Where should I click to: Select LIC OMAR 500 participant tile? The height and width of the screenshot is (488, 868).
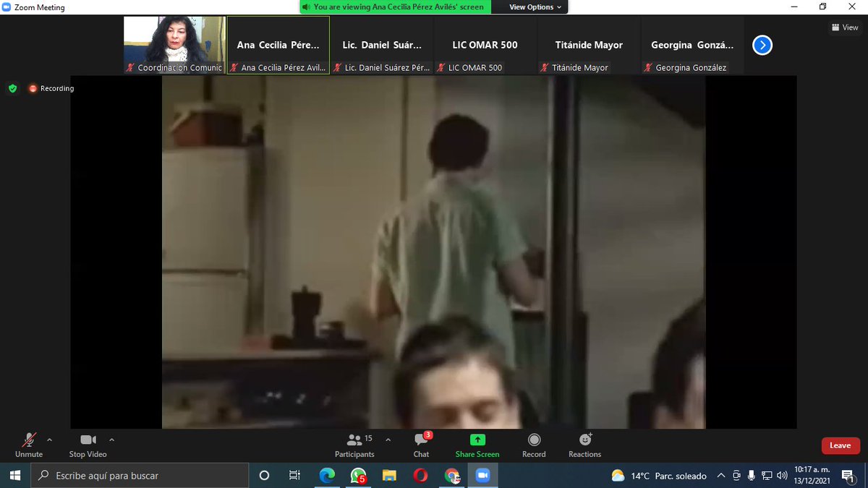485,45
